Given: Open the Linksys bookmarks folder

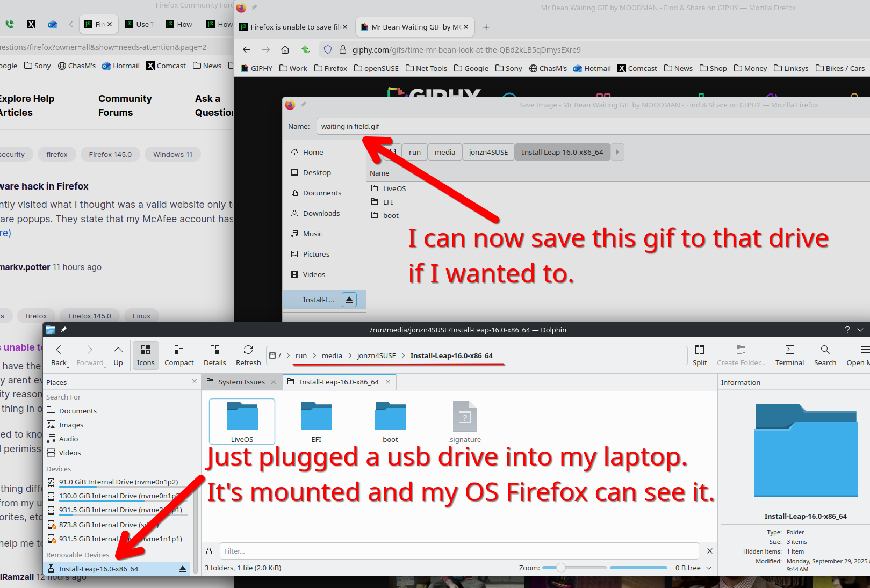Looking at the screenshot, I should pos(791,68).
